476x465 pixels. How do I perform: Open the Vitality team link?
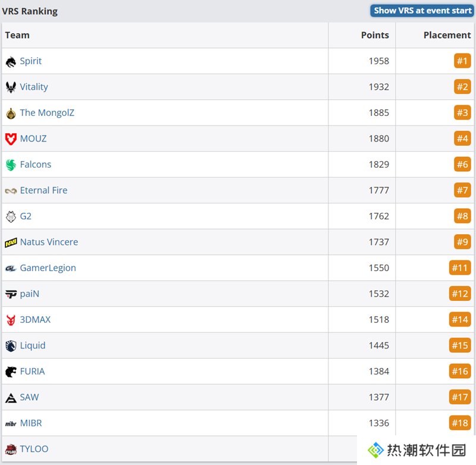[x=34, y=87]
